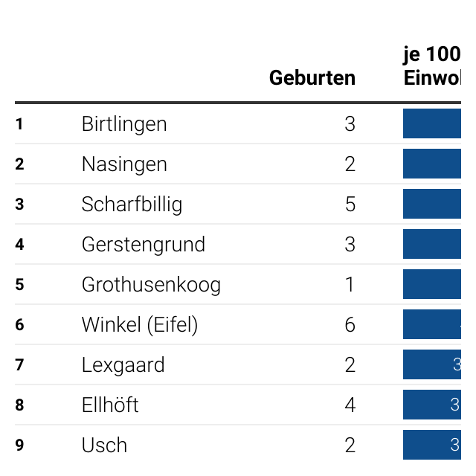The height and width of the screenshot is (476, 476).
Task: Select the birth count 5 for Scharfbillig
Action: coord(350,205)
